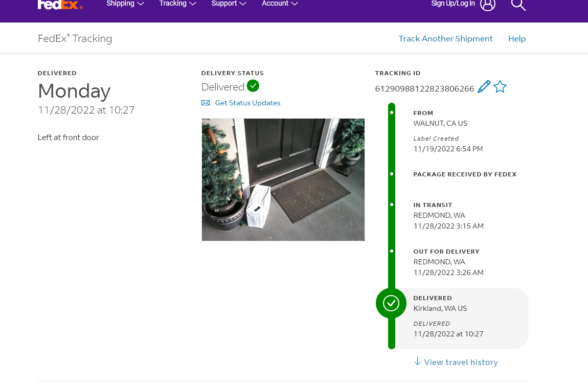
Task: Open the search magnifier icon
Action: 518,5
